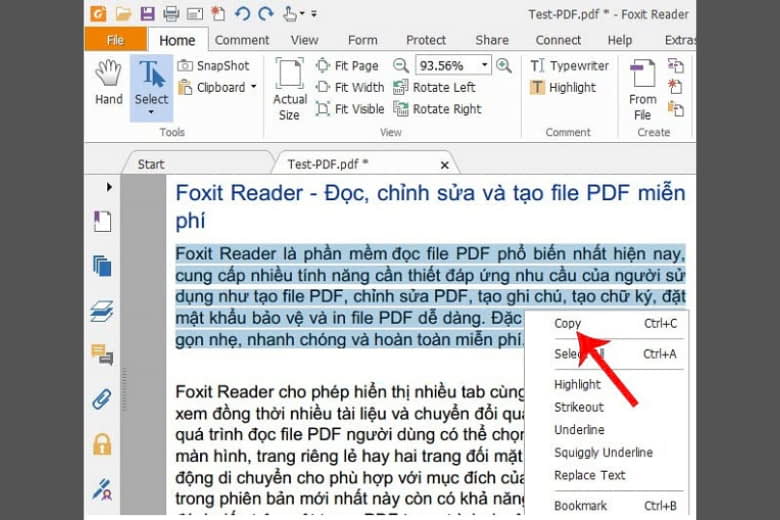Activate the Select text tool

click(151, 88)
